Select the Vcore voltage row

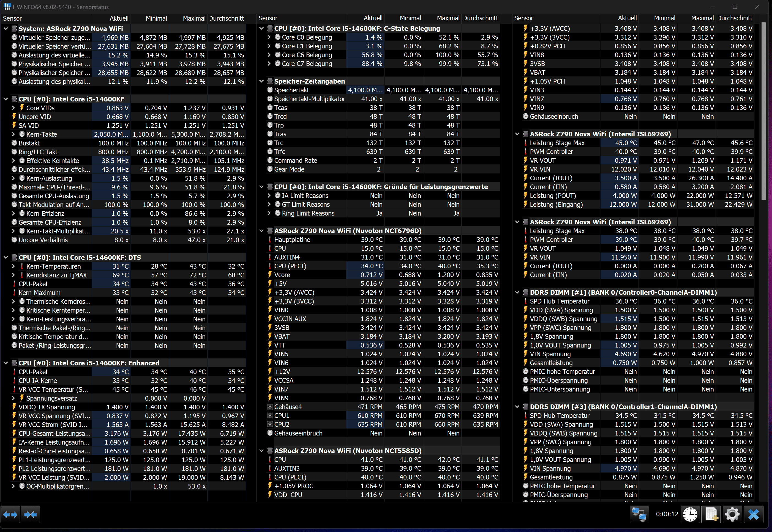[282, 275]
